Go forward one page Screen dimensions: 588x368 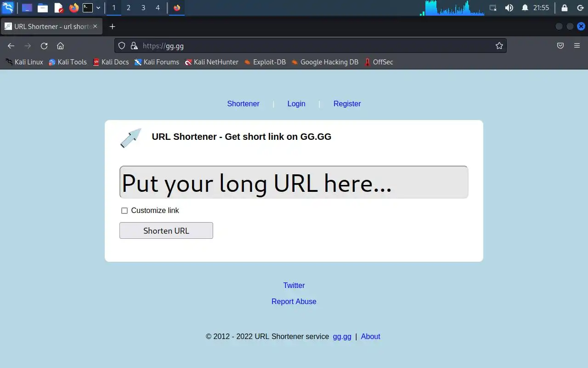[28, 46]
